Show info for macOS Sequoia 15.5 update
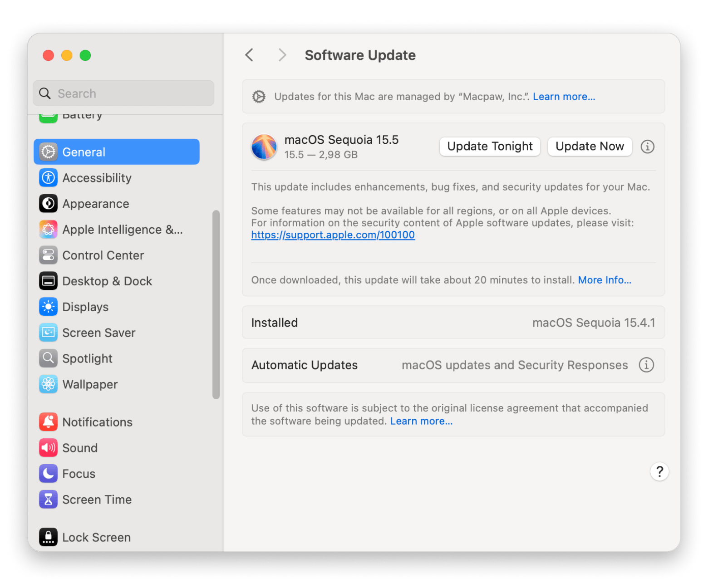 647,147
